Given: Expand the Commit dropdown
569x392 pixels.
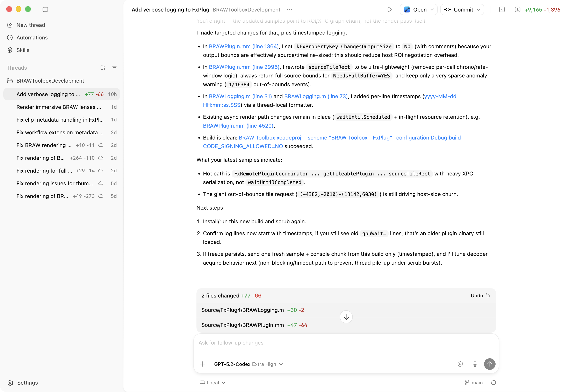Looking at the screenshot, I should click(478, 10).
